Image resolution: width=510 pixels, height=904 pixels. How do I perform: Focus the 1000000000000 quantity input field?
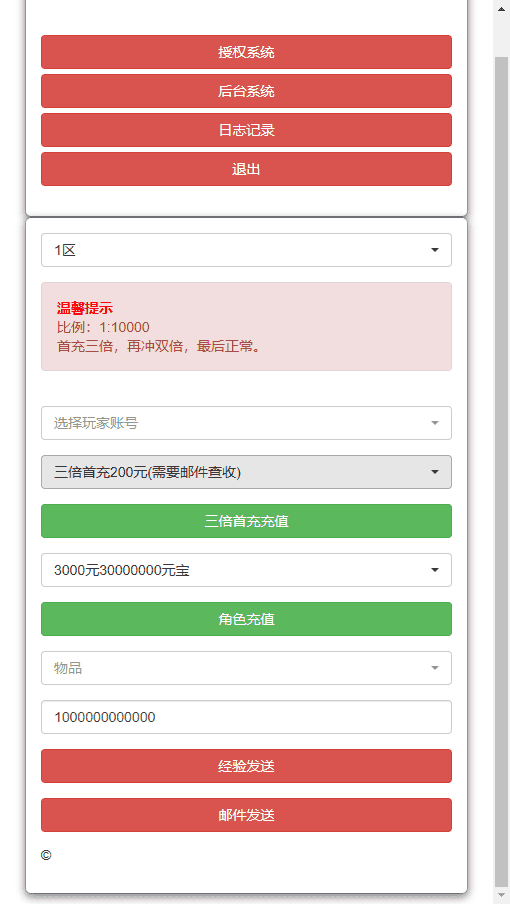pos(246,717)
